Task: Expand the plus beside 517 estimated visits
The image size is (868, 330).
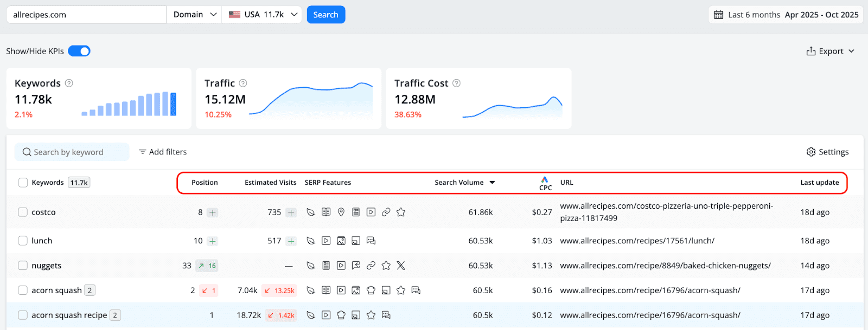Action: click(x=291, y=241)
